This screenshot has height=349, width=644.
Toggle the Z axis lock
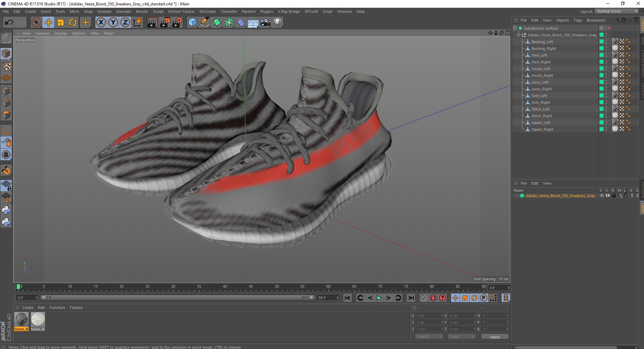(125, 23)
